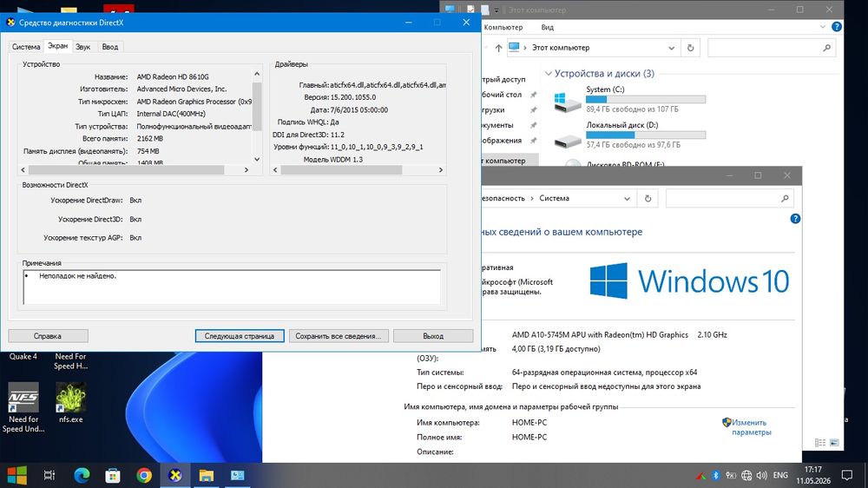Click Изменить параметры link

(x=751, y=427)
